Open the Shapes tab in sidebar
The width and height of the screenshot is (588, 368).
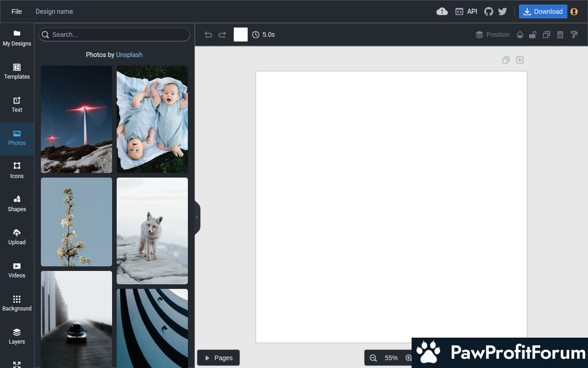[17, 204]
